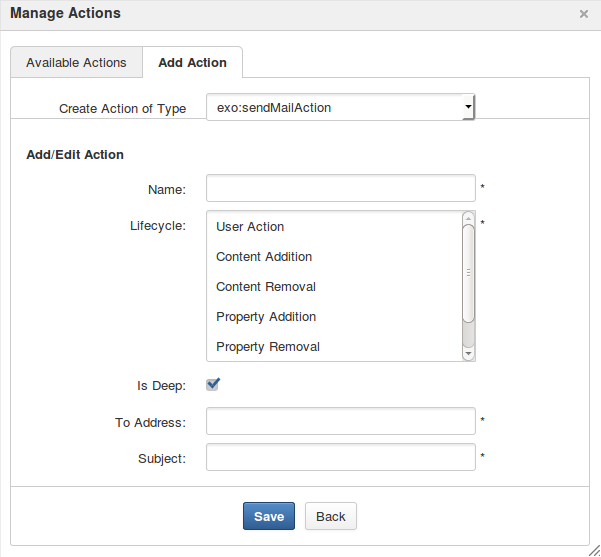The height and width of the screenshot is (557, 601).
Task: Click the Lifecycle list scrollbar thumb
Action: coord(468,273)
